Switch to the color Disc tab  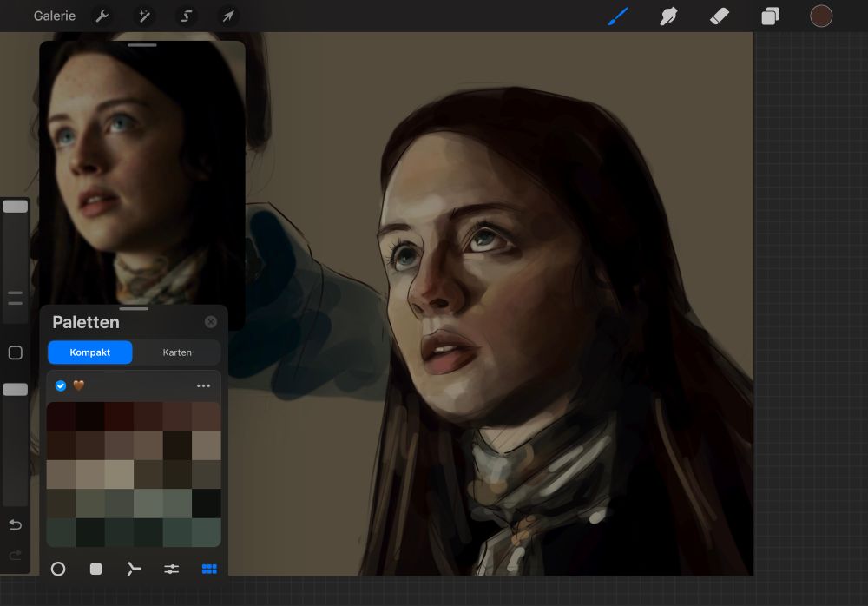(58, 569)
